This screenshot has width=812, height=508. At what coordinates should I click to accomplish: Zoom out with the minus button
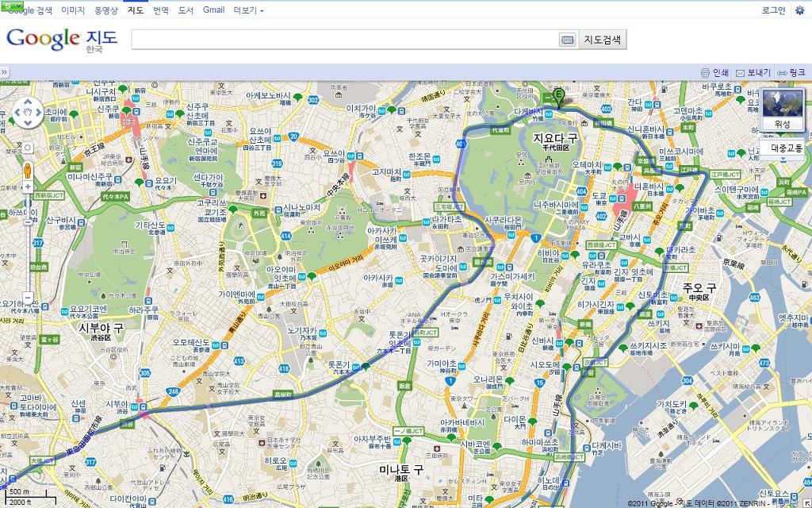28,298
